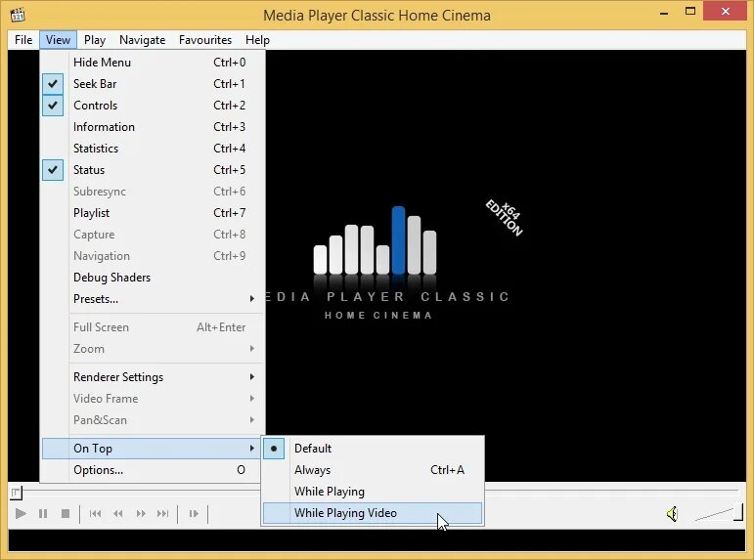The width and height of the screenshot is (754, 560).
Task: Minimize the Media Player Classic window
Action: (x=665, y=12)
